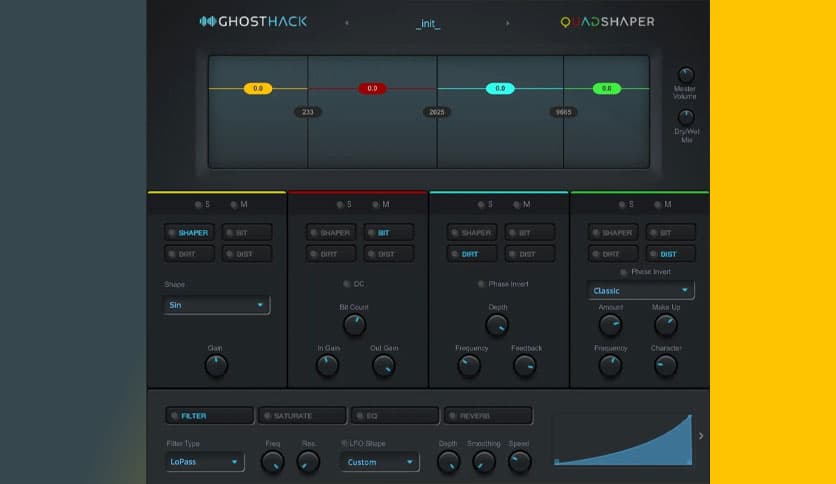
Task: Turn the cyan band Frequency knob
Action: click(469, 366)
